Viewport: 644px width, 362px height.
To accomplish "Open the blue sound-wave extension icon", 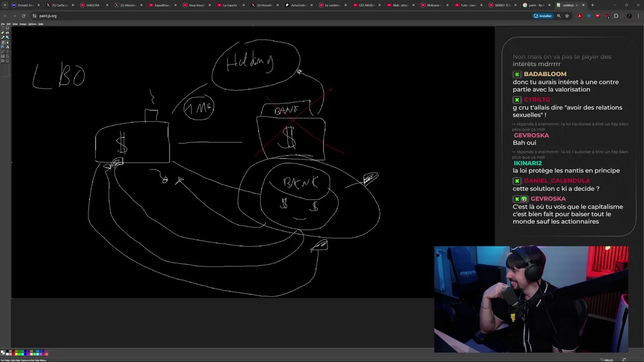I will [x=589, y=16].
